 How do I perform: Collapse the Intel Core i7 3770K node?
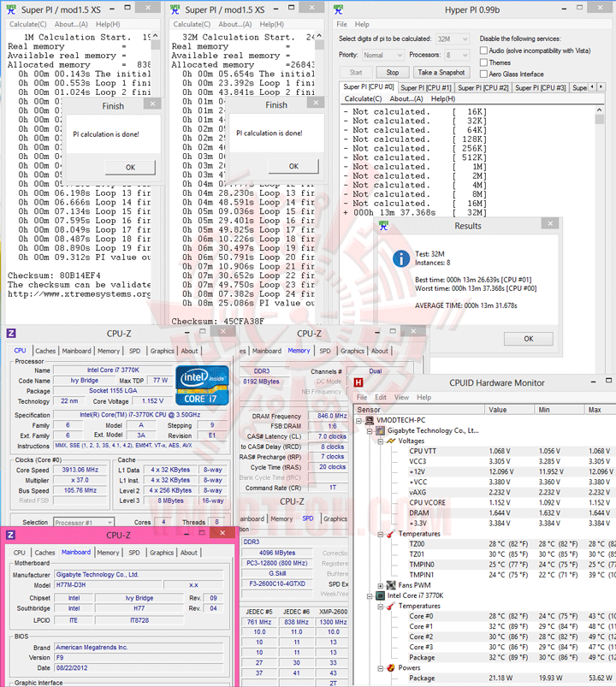370,595
